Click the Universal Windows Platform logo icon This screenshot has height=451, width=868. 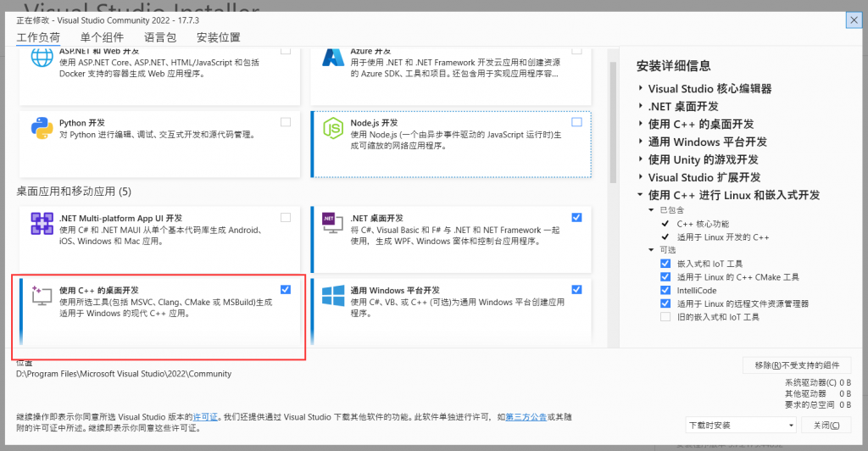point(333,296)
